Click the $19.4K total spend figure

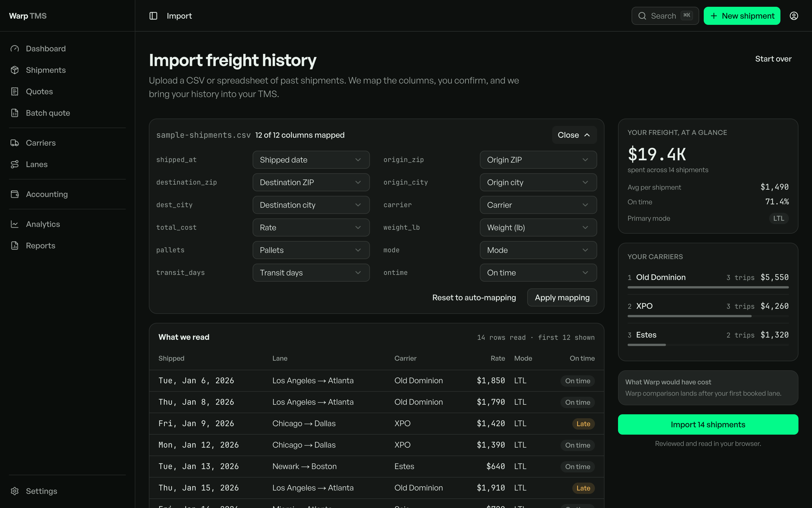click(657, 154)
